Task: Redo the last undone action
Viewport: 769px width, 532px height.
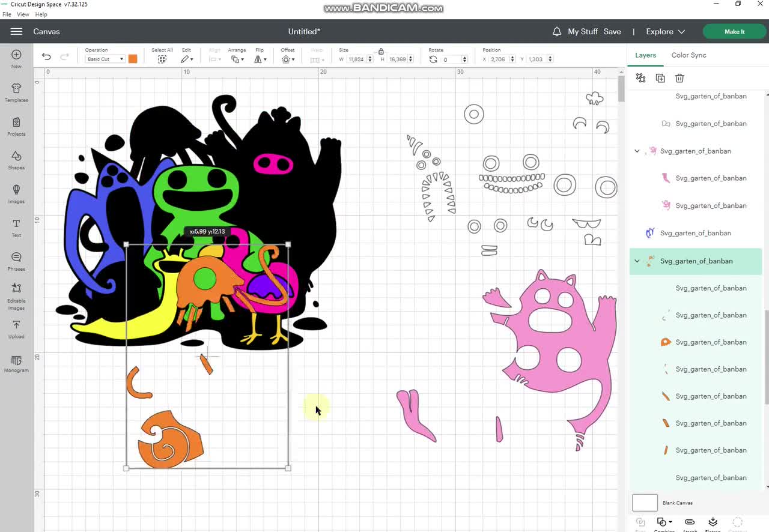Action: [x=64, y=56]
